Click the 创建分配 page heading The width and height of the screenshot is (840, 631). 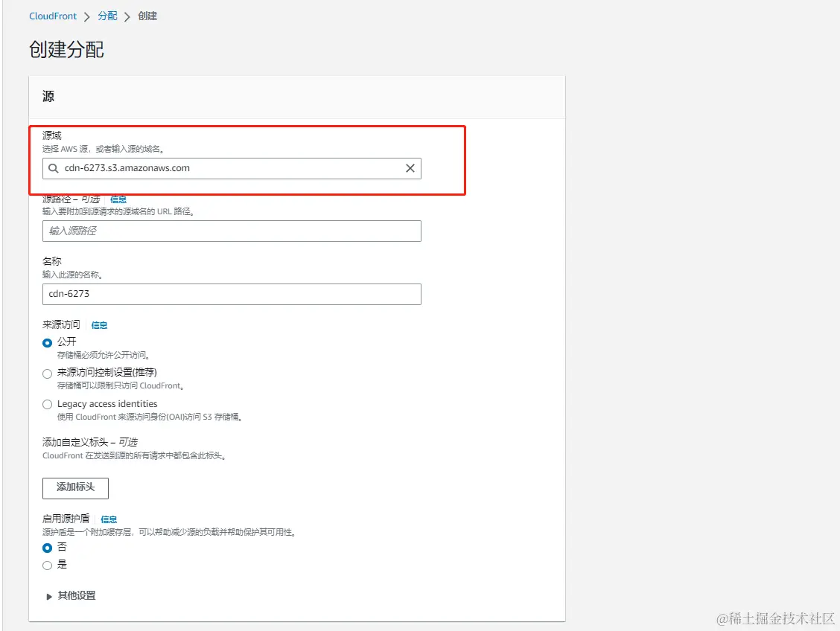click(66, 49)
